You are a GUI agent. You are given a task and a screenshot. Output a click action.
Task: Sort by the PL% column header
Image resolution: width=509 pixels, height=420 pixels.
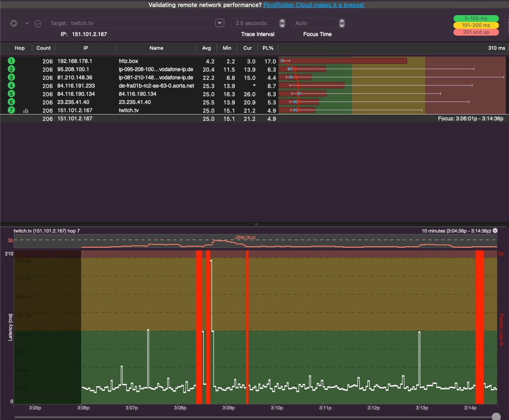click(x=268, y=48)
